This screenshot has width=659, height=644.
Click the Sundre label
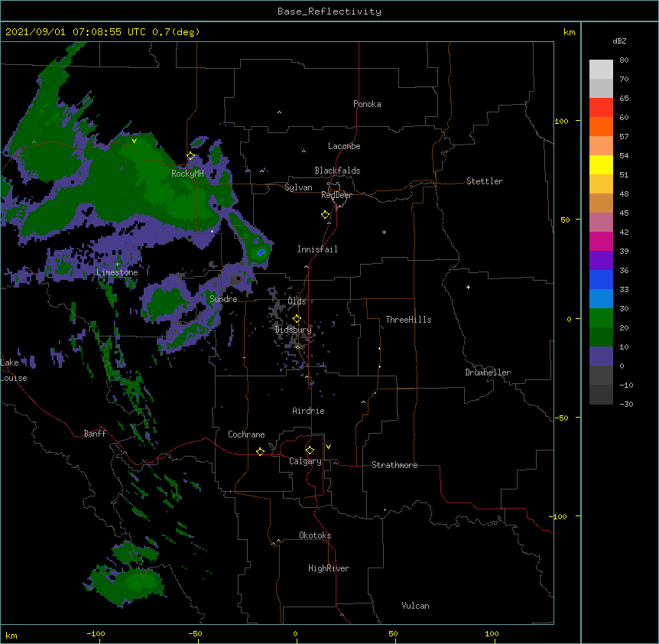[223, 299]
